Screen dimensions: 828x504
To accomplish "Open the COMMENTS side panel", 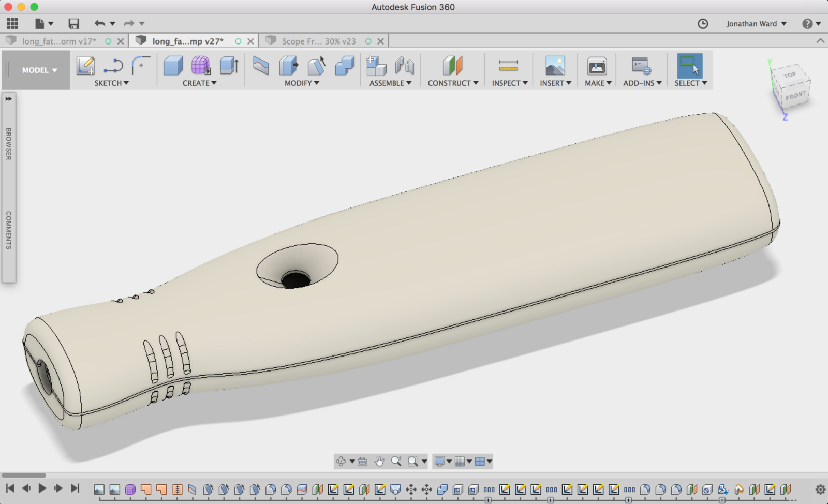I will (9, 230).
